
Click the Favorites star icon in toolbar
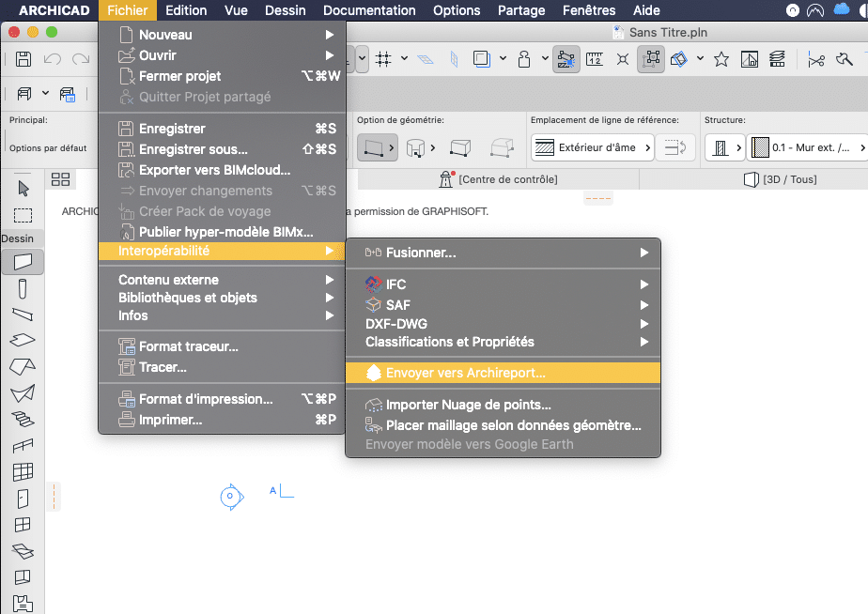pos(721,59)
